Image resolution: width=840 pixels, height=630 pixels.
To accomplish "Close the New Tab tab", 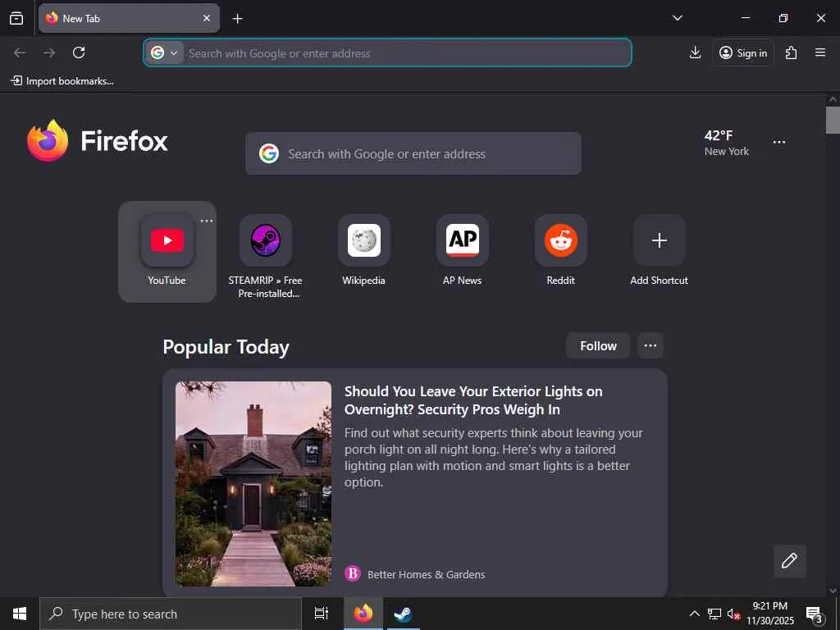I will [x=206, y=18].
